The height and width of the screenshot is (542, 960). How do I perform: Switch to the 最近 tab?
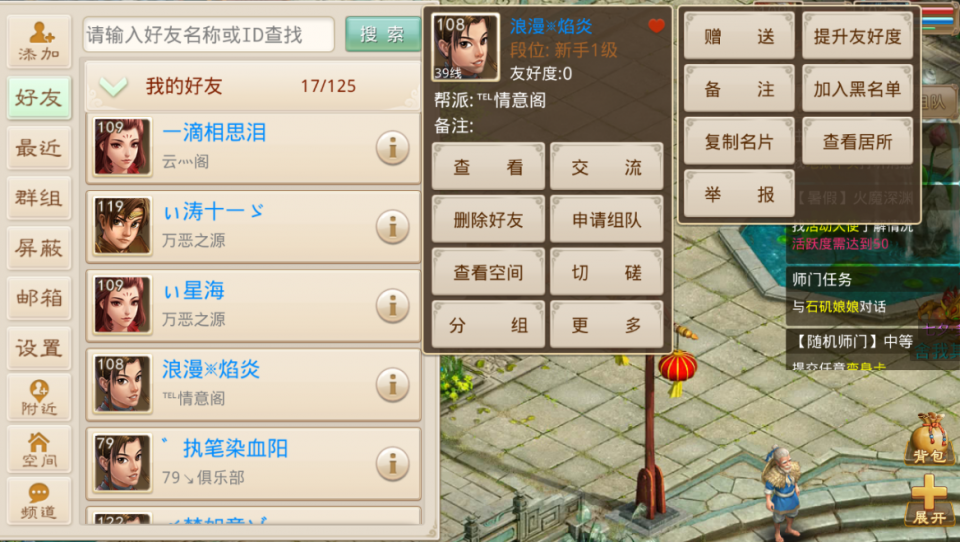(39, 148)
